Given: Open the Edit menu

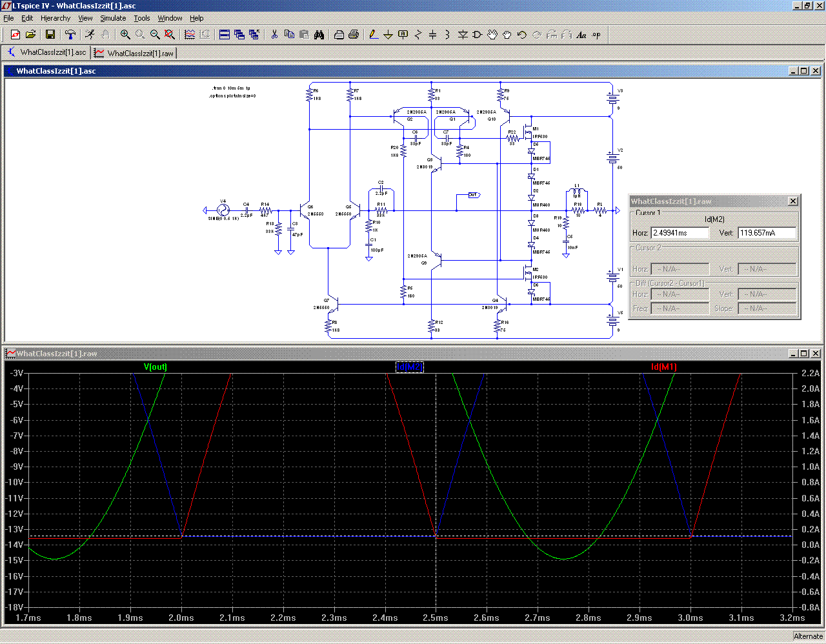Looking at the screenshot, I should 27,18.
